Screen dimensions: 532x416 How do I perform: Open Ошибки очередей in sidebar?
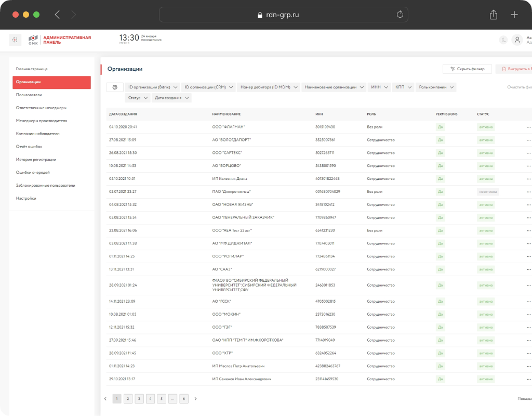(33, 173)
